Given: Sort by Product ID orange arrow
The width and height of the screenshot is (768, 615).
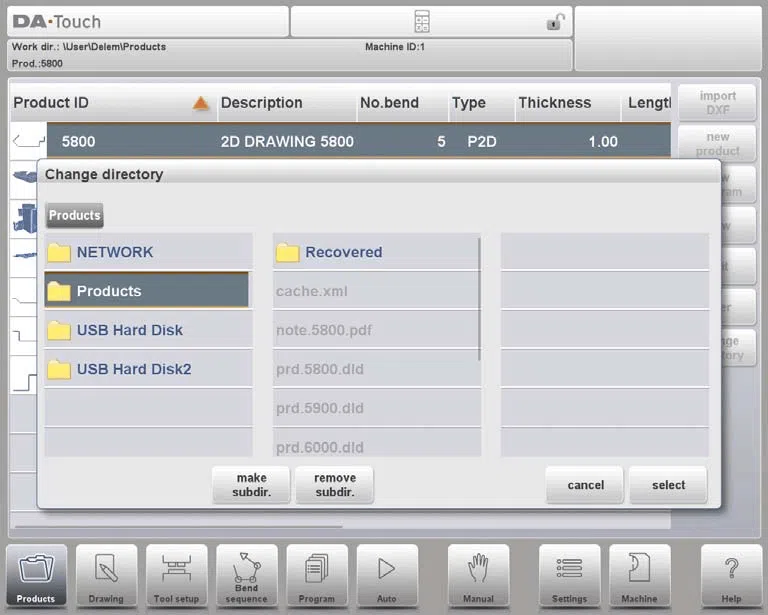Looking at the screenshot, I should [200, 103].
